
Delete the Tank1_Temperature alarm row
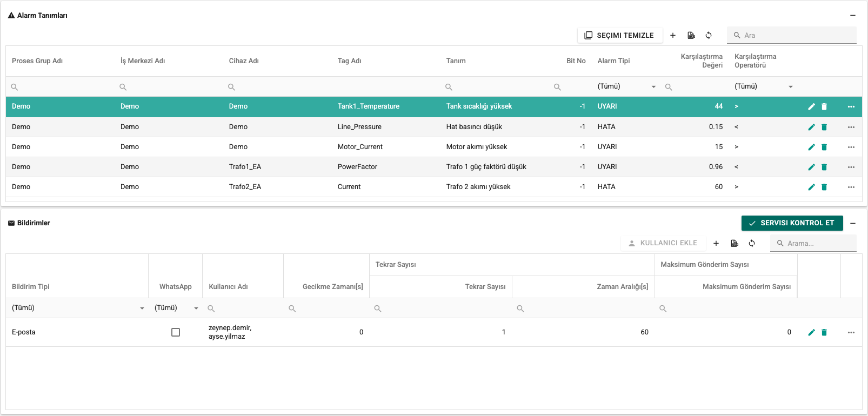(x=824, y=106)
